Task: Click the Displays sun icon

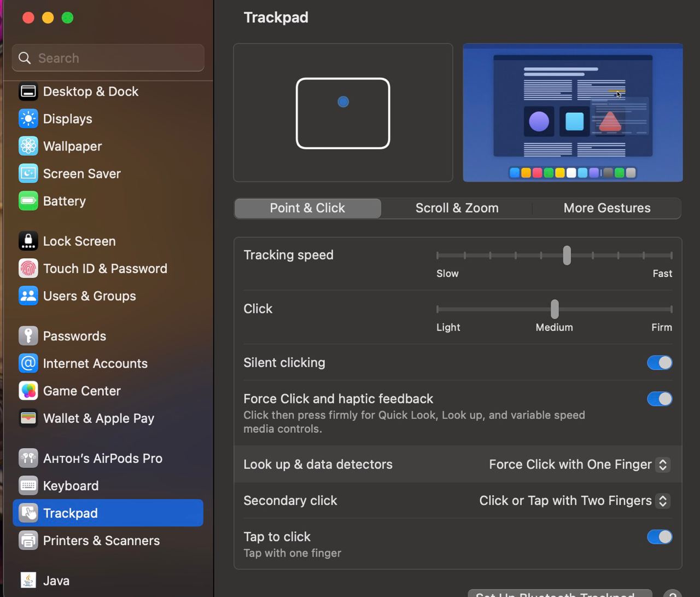Action: click(28, 119)
